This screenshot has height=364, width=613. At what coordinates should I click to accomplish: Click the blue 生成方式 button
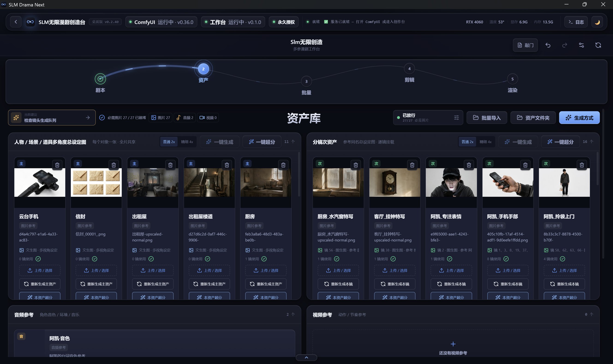579,118
